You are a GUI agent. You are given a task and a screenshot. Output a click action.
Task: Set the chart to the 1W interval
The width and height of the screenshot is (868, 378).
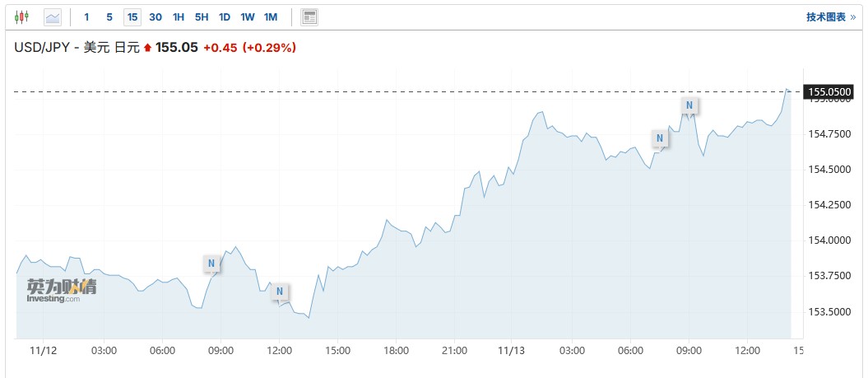[x=248, y=16]
